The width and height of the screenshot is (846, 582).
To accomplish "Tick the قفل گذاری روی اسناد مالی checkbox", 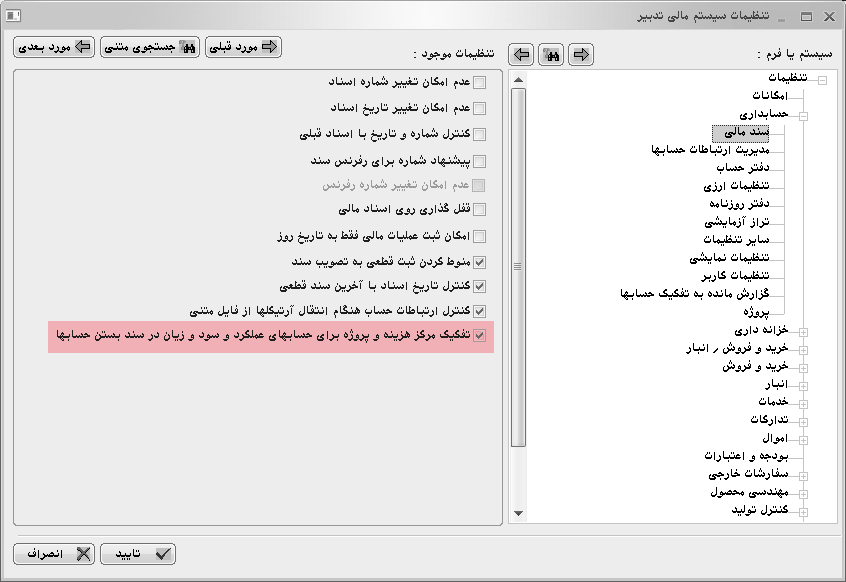I will pos(479,210).
